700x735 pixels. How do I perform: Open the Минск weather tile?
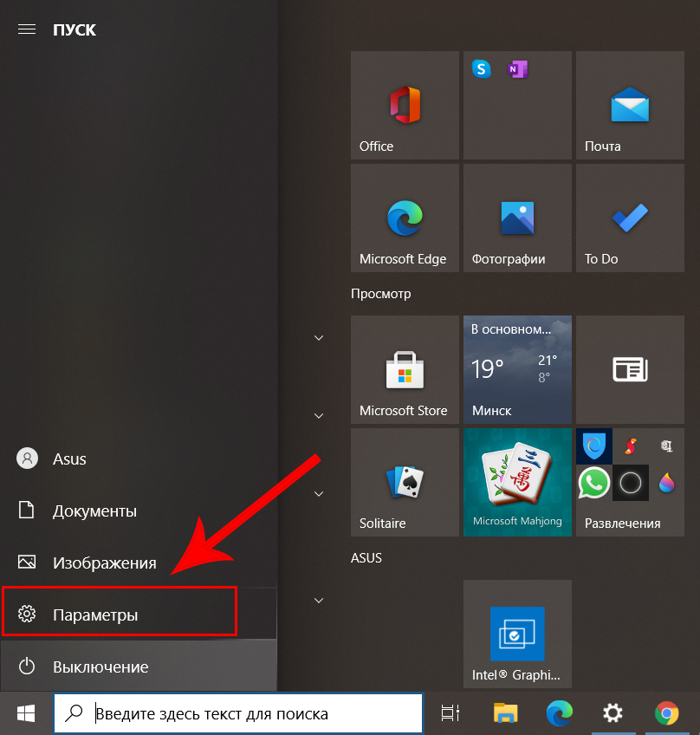point(517,369)
